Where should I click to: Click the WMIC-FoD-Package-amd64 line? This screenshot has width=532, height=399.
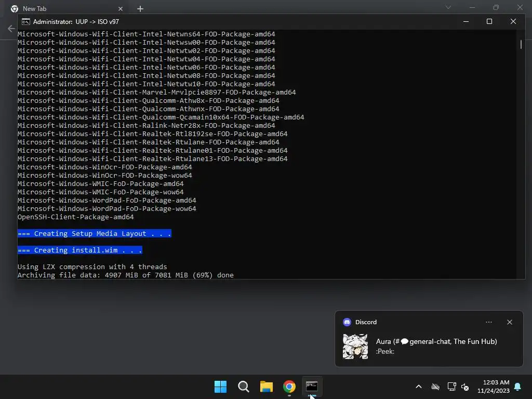[x=100, y=183]
